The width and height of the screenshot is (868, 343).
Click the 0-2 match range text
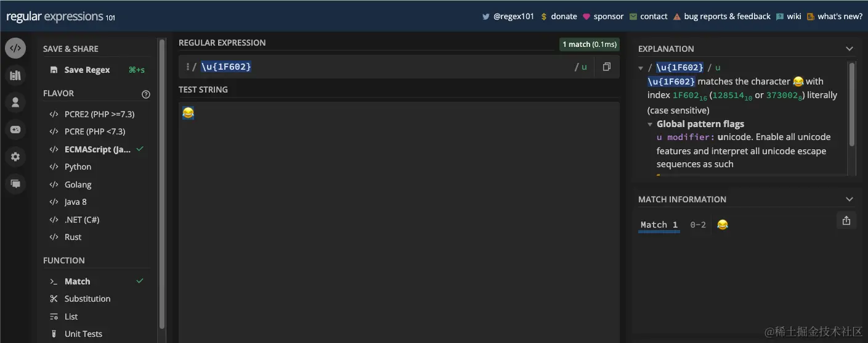[x=698, y=225]
